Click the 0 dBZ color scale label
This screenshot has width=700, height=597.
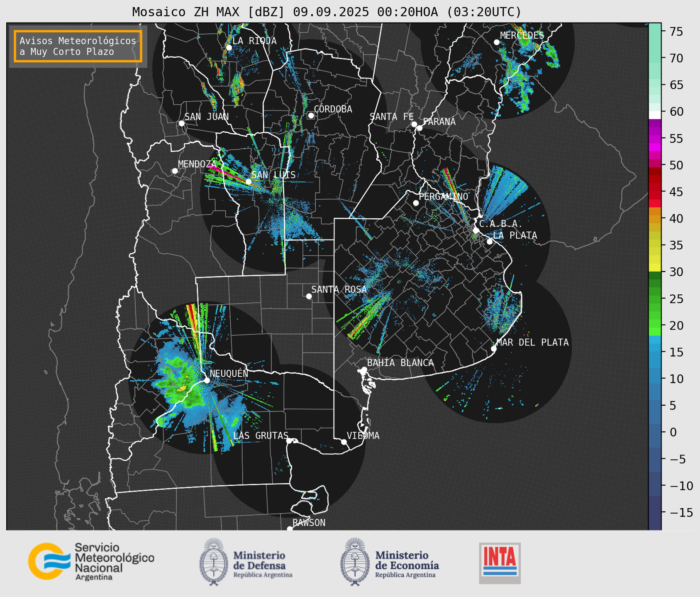tap(673, 432)
